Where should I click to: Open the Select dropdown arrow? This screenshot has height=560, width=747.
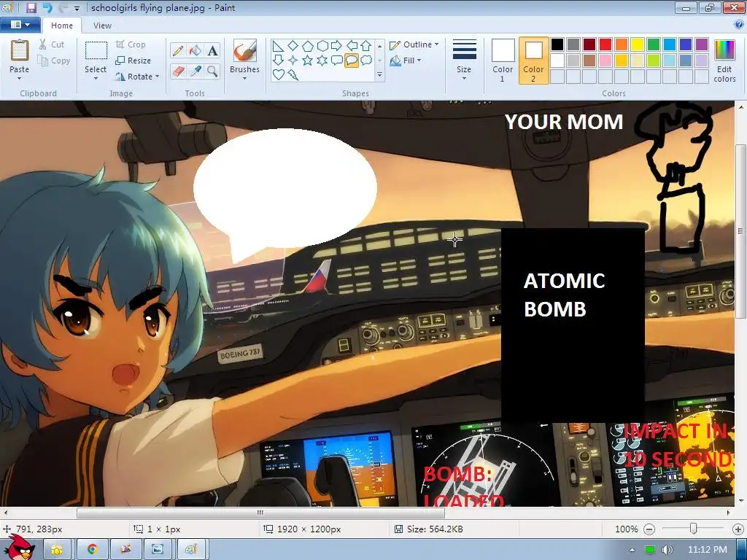[96, 79]
